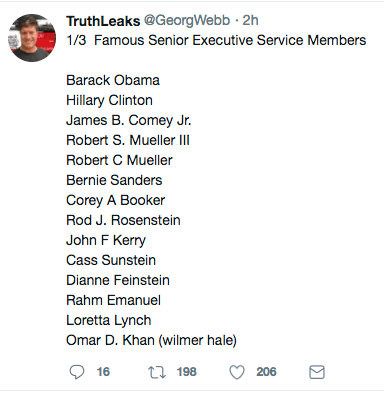The image size is (384, 397).
Task: Click 'Robert S. Mueller III' text line
Action: click(128, 140)
